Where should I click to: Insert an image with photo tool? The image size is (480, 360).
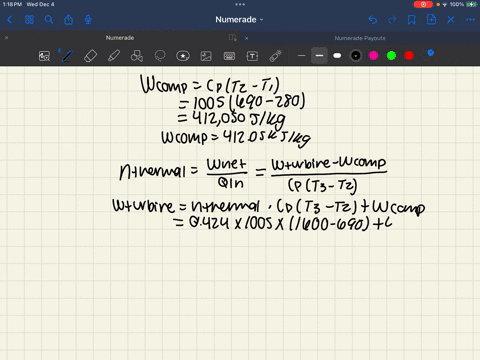pyautogui.click(x=206, y=56)
